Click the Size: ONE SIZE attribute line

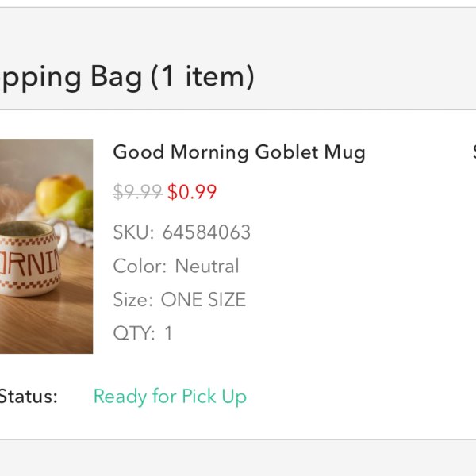[x=179, y=300]
